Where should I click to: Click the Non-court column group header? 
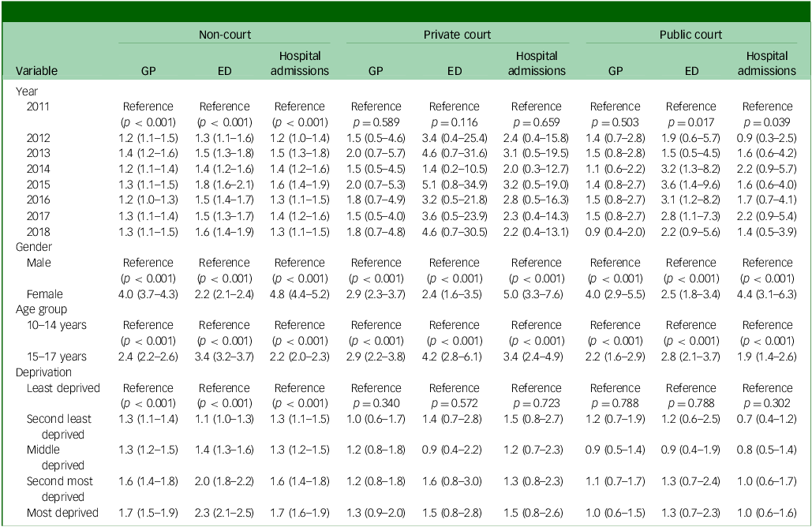click(224, 35)
